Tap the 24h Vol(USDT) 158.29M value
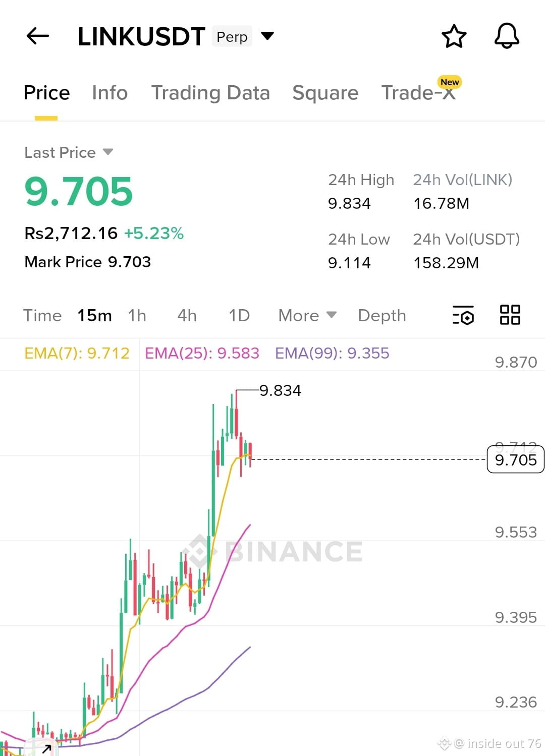The width and height of the screenshot is (545, 756). pos(446,263)
